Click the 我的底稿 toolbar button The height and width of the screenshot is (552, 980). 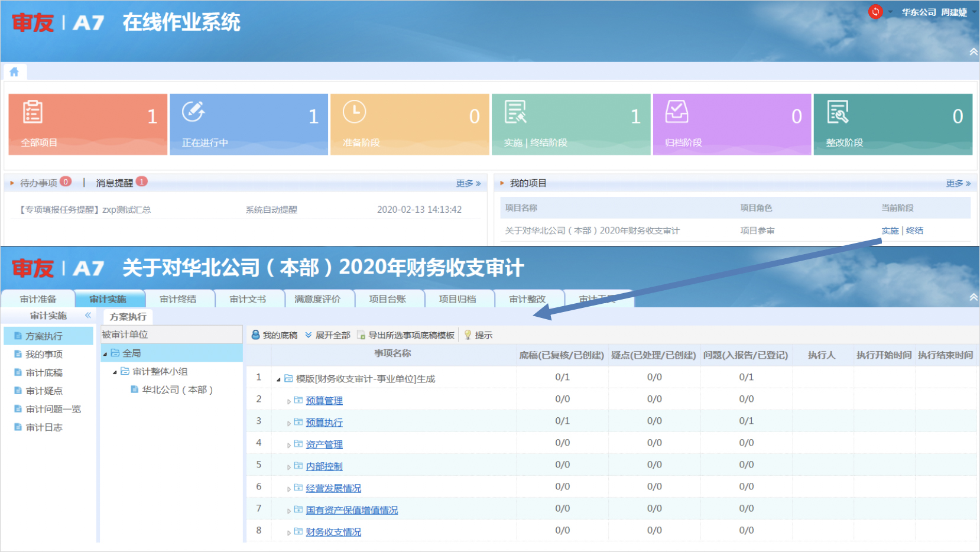pos(275,335)
